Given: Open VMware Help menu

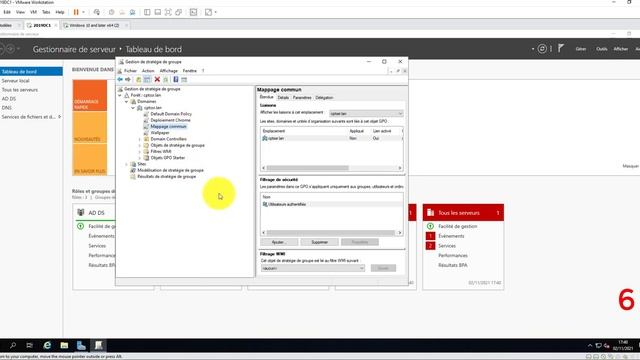Looking at the screenshot, I should [60, 12].
